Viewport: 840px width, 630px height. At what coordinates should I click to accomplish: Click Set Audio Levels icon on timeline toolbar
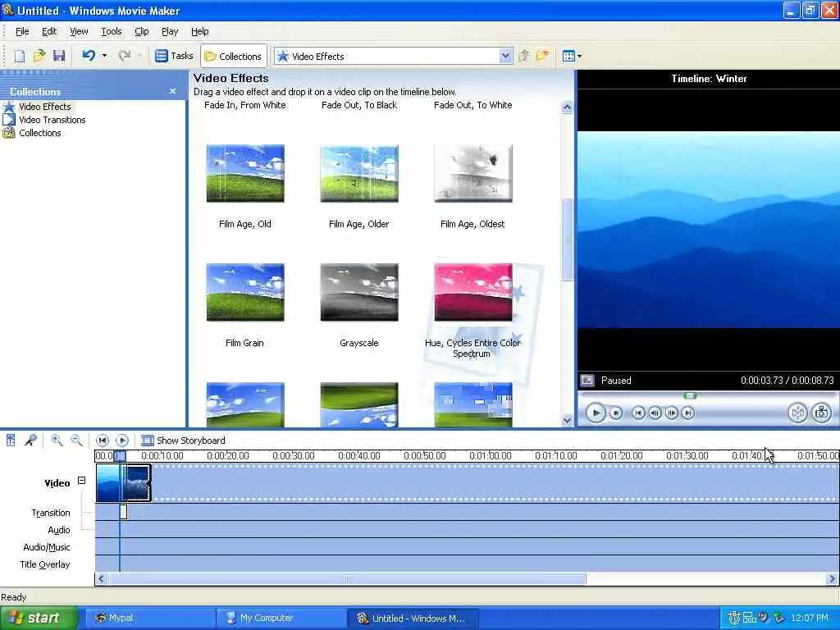pyautogui.click(x=11, y=441)
